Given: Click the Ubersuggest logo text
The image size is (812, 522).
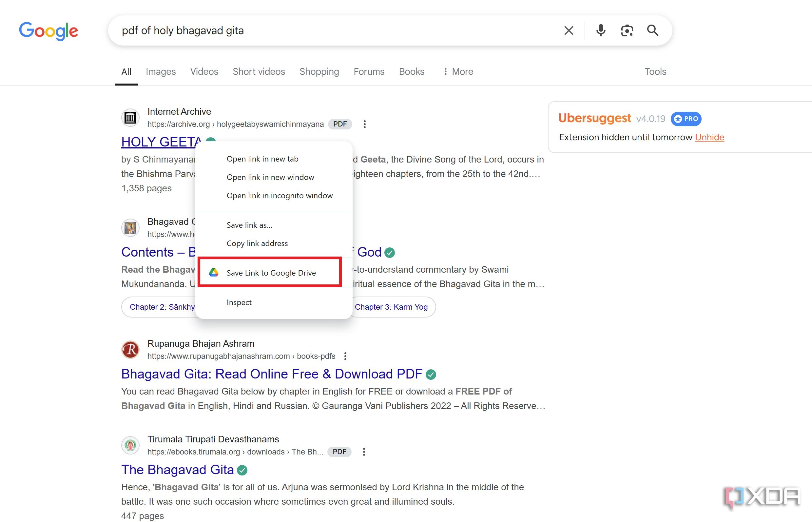Looking at the screenshot, I should (x=594, y=118).
